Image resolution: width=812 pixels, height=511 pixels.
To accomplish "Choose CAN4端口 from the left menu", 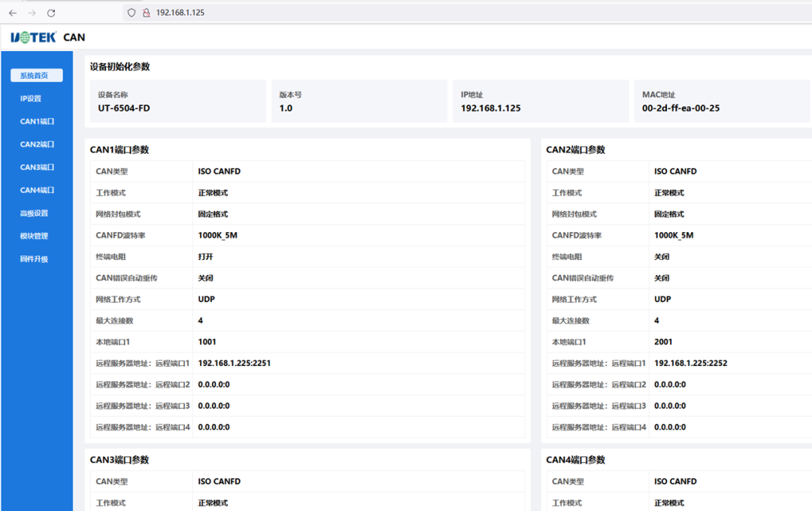I will [37, 190].
